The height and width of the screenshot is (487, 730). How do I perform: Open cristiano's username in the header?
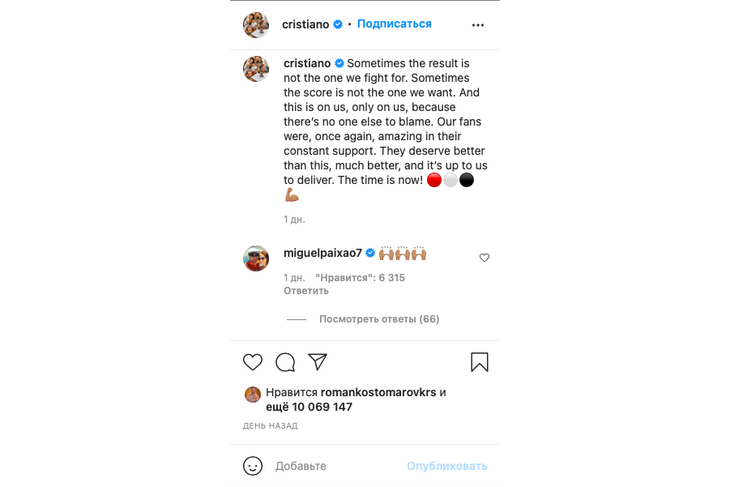(305, 24)
